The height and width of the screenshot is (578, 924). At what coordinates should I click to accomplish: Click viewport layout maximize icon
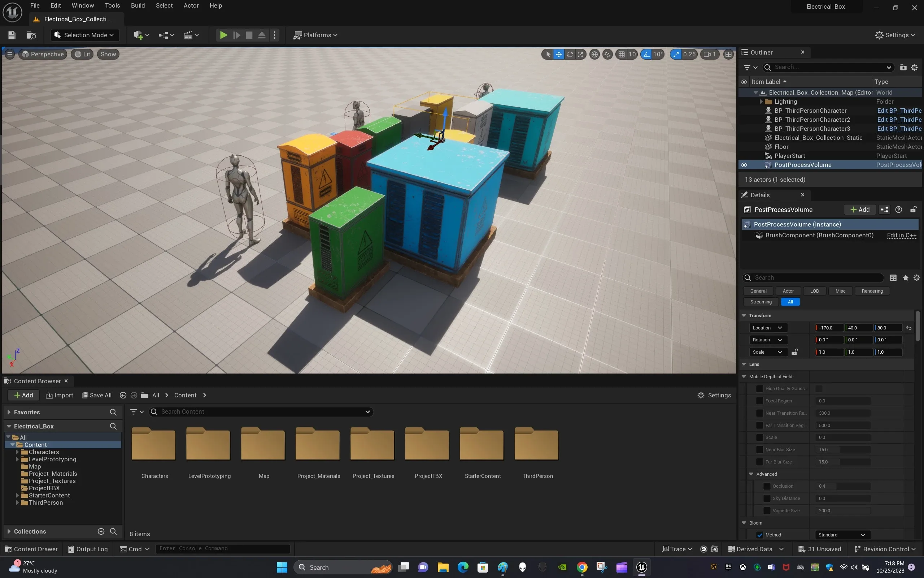728,54
